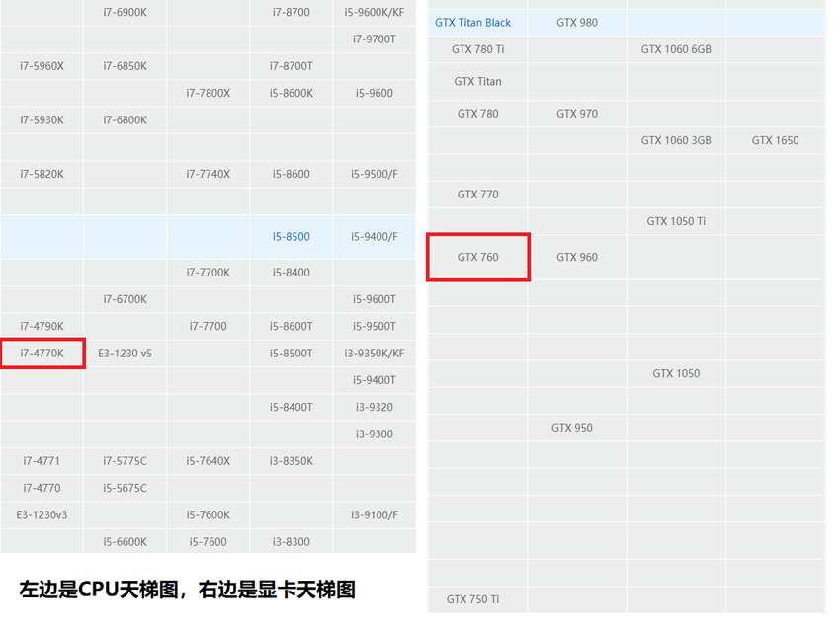Select the i5-9600T processor entry
Viewport: 840px width, 631px height.
coord(375,299)
